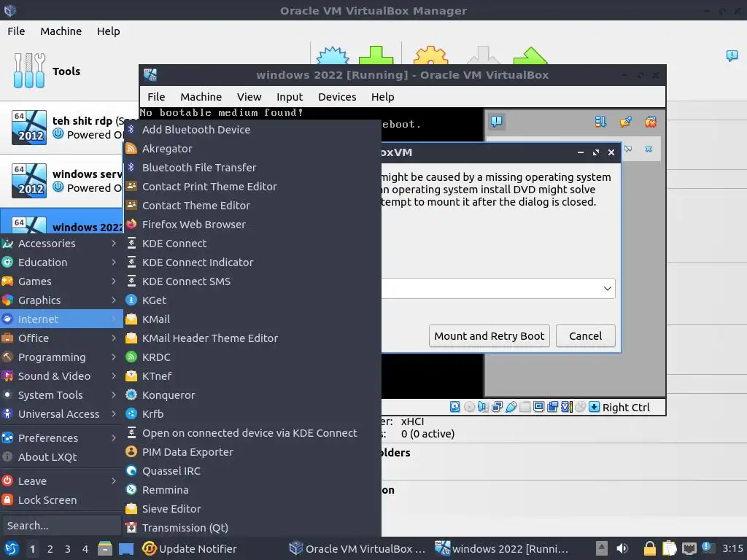Click Lock Screen in the application menu

(x=61, y=500)
